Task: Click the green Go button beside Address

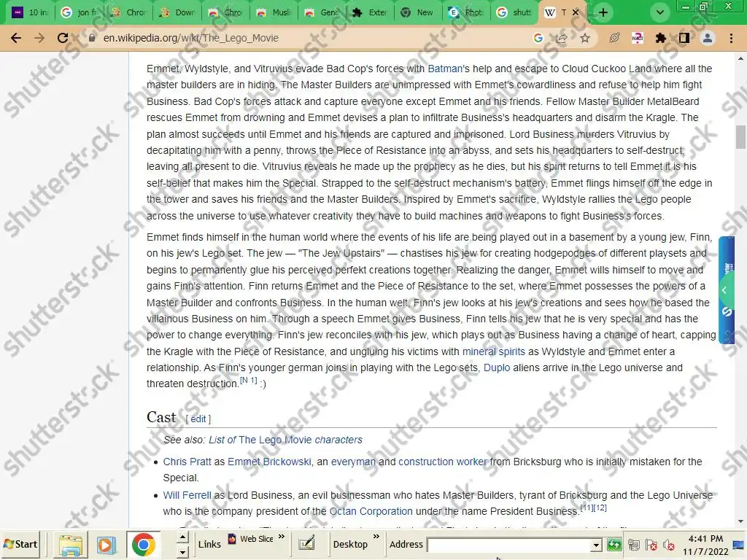Action: click(x=614, y=545)
